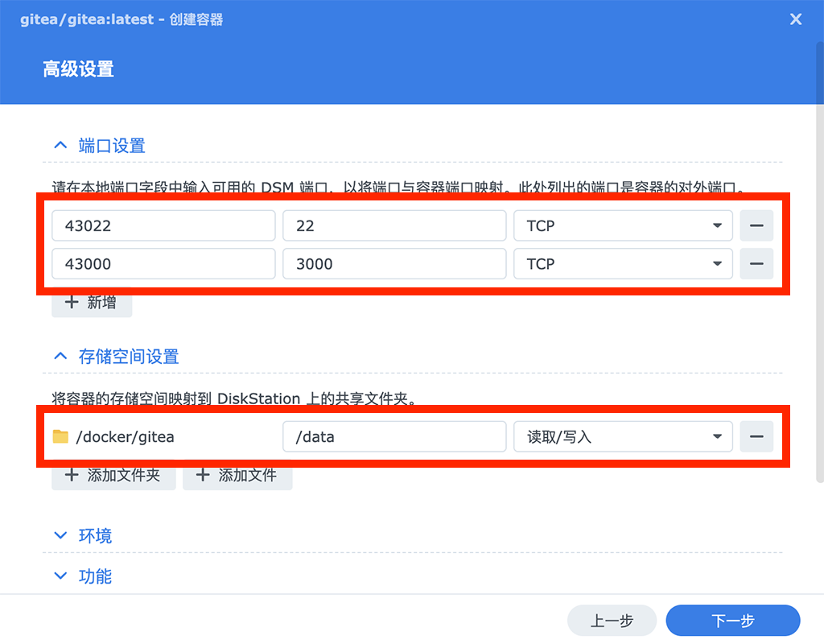Remove the 43022 port mapping row
Viewport: 824px width, 644px height.
coord(756,225)
